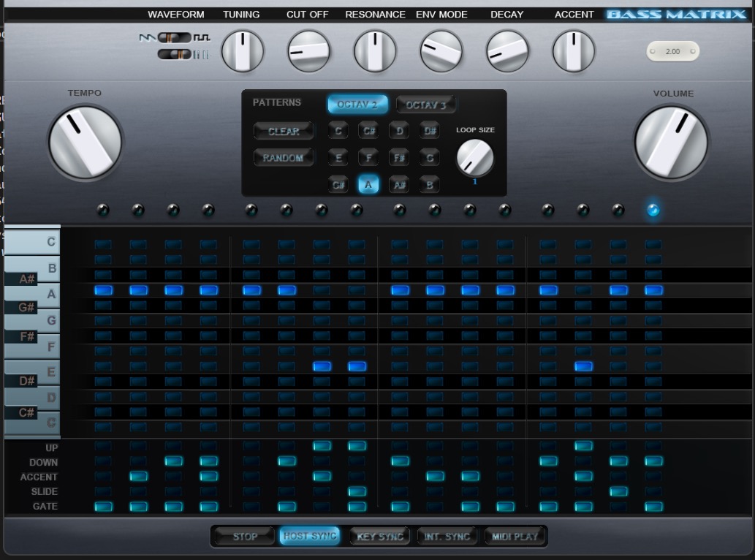Viewport: 755px width, 560px height.
Task: Click the top C piano key
Action: pos(32,241)
